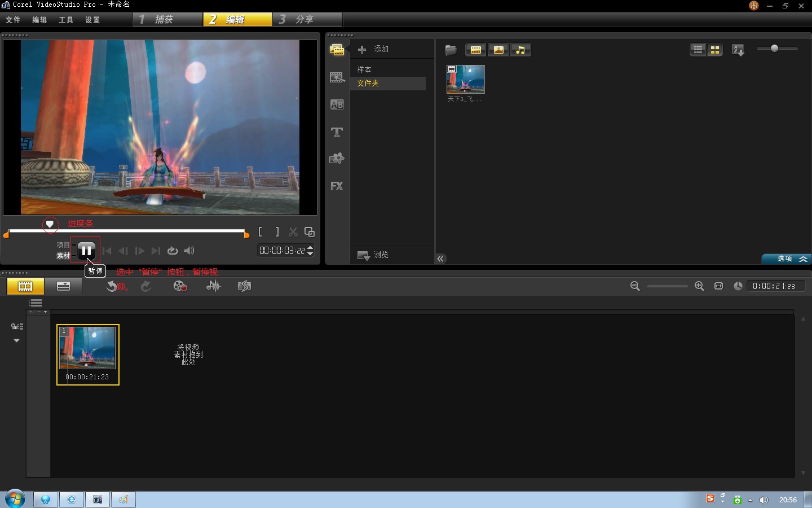
Task: Undo the last action
Action: (x=112, y=286)
